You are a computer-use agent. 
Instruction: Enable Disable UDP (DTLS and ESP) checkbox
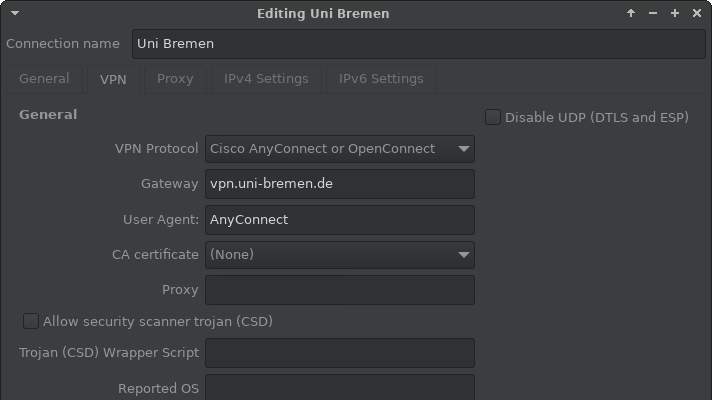click(493, 117)
